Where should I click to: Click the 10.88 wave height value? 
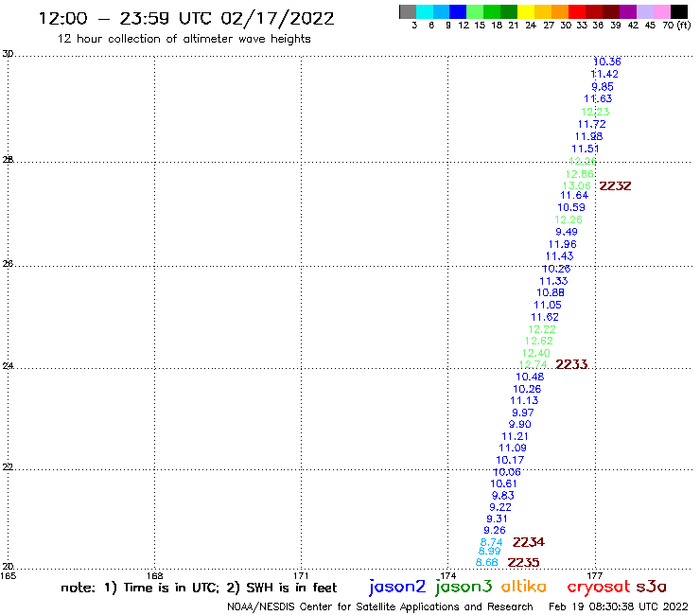[551, 293]
